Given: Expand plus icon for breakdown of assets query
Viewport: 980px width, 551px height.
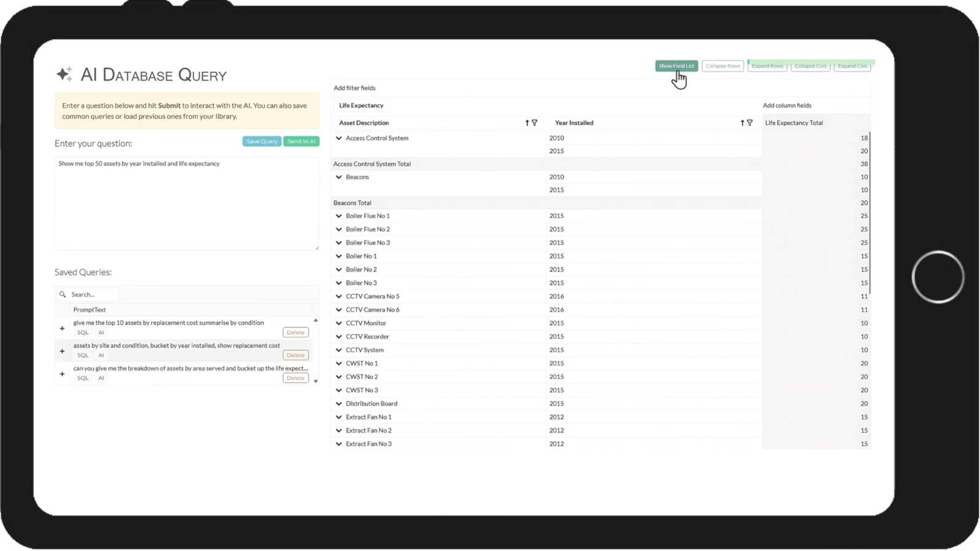Looking at the screenshot, I should click(62, 374).
